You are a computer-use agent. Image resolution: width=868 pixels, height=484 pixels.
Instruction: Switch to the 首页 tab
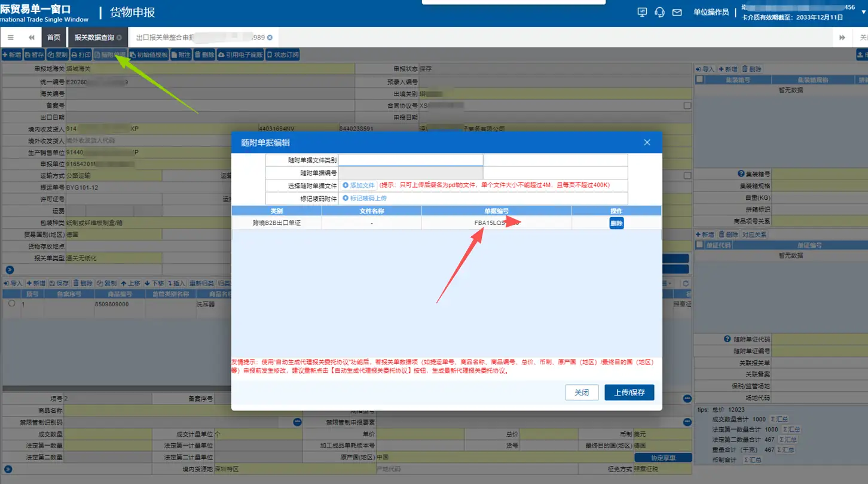(x=54, y=37)
